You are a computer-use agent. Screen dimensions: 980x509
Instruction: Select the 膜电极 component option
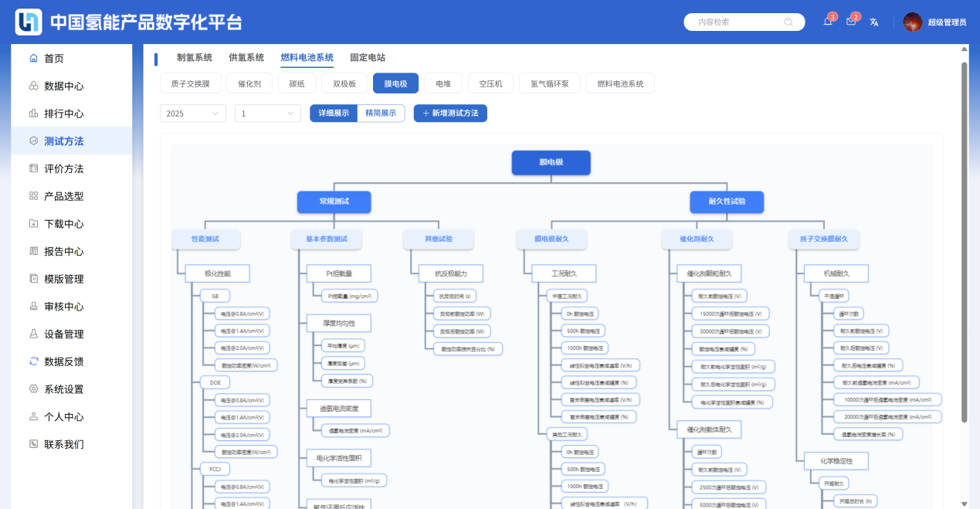click(395, 83)
